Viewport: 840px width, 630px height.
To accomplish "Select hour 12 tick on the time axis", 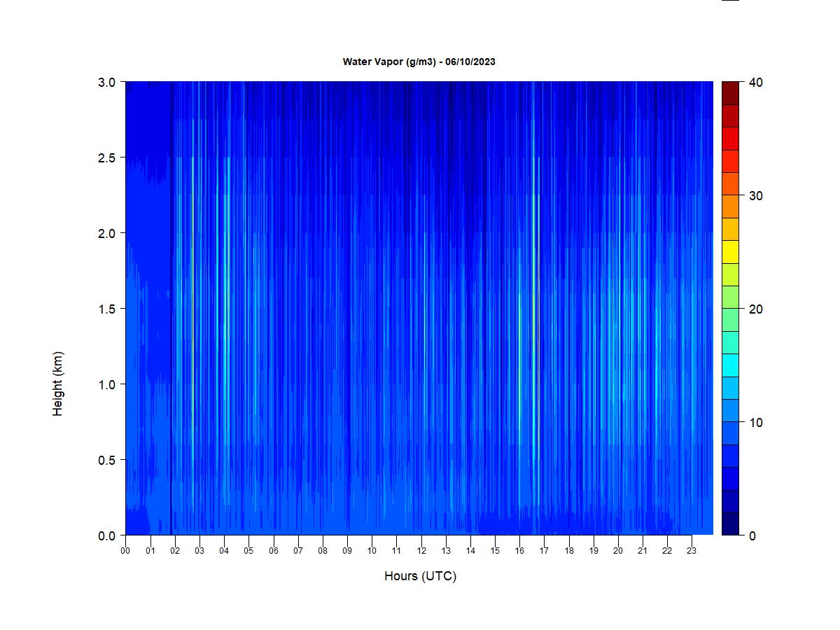I will coord(421,550).
